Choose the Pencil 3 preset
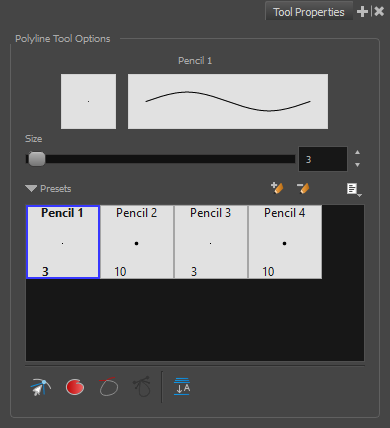Viewport: 390px width, 428px height. point(211,242)
